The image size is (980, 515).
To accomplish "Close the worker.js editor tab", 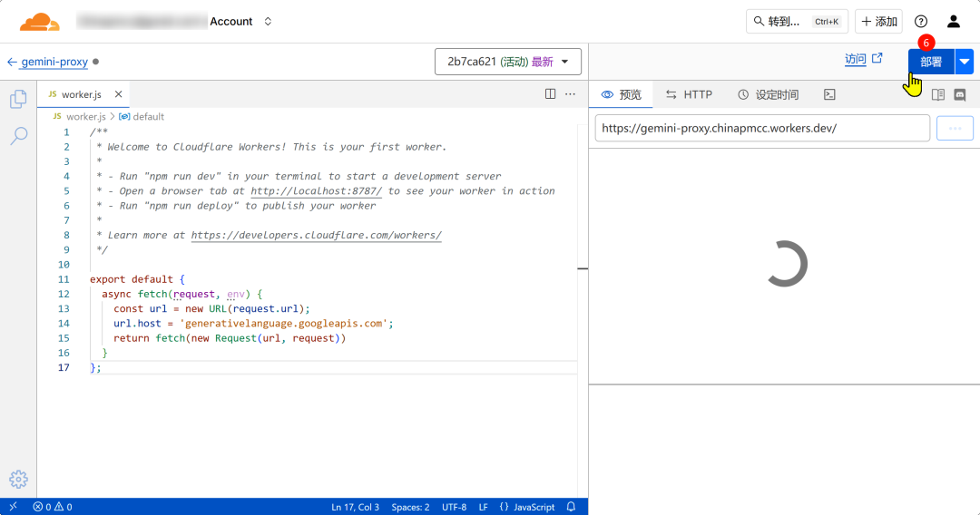I will [x=118, y=94].
